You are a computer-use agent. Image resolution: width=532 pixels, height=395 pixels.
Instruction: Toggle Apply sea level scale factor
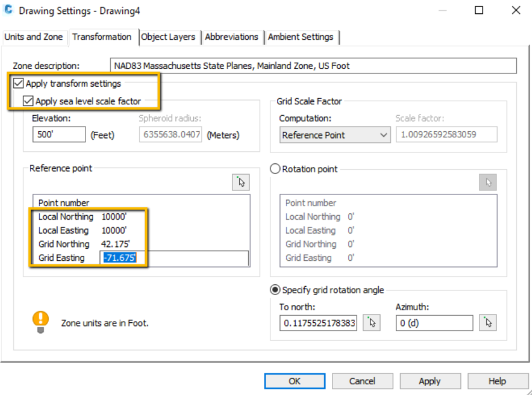point(28,100)
